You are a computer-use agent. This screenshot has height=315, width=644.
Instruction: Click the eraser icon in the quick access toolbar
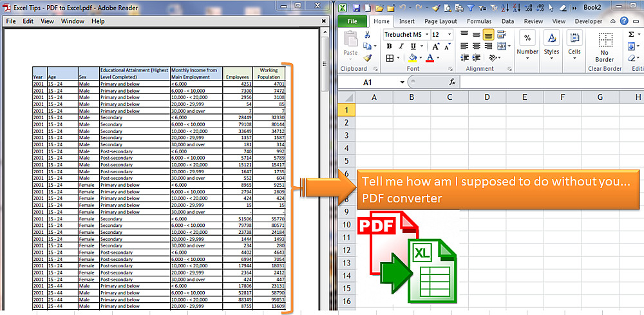[563, 8]
